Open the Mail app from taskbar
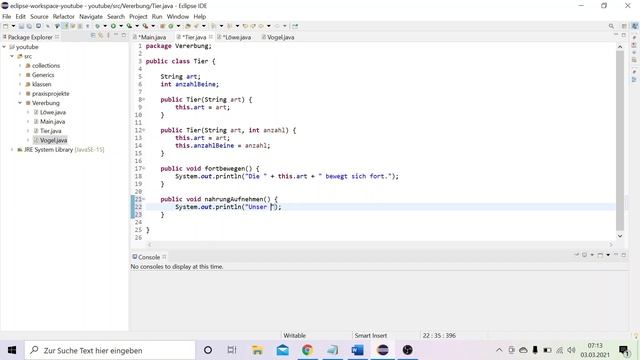Image resolution: width=640 pixels, height=360 pixels. pos(282,350)
